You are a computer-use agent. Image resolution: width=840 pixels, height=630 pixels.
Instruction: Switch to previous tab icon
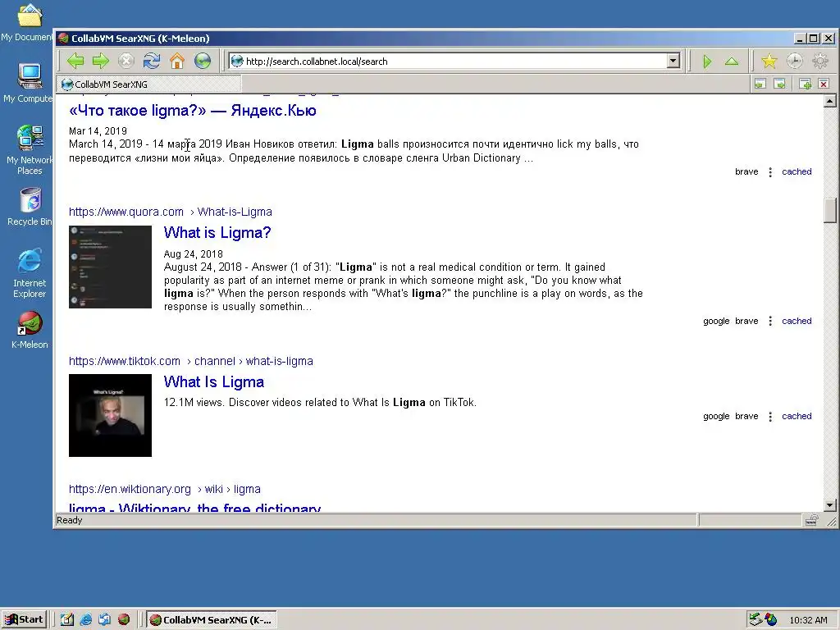[760, 84]
